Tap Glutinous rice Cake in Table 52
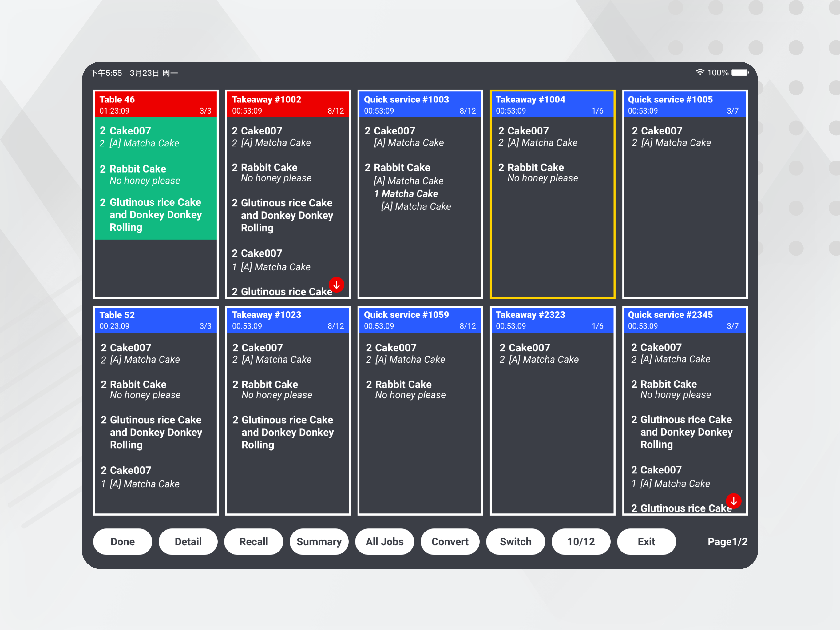 [152, 433]
